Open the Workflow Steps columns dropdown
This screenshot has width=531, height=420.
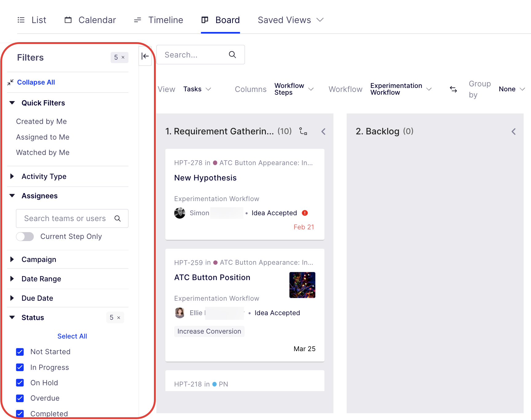click(294, 89)
